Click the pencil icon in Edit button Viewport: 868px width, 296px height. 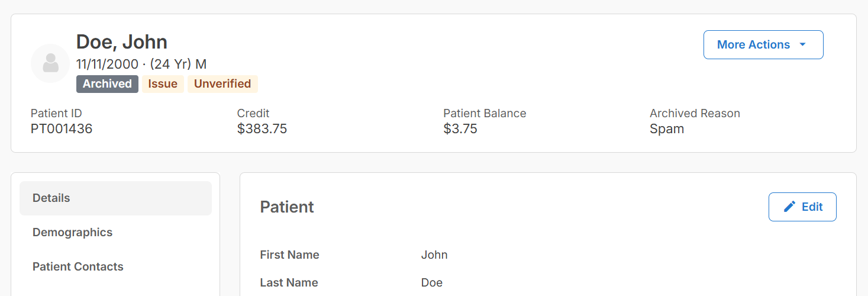point(789,207)
